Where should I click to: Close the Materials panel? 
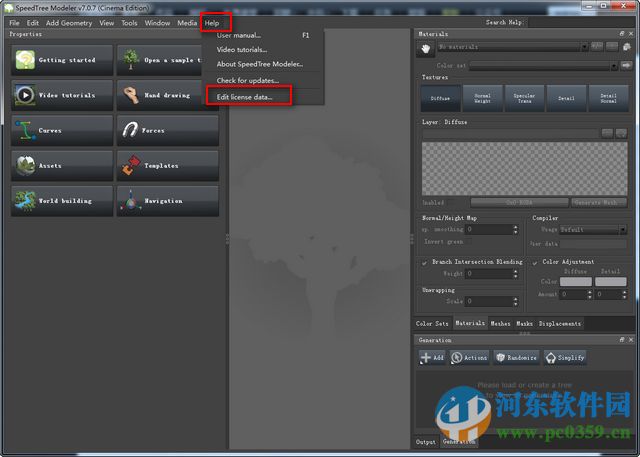[631, 34]
